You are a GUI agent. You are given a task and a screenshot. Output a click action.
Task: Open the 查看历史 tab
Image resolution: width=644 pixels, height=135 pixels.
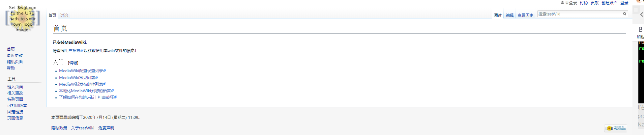point(525,15)
